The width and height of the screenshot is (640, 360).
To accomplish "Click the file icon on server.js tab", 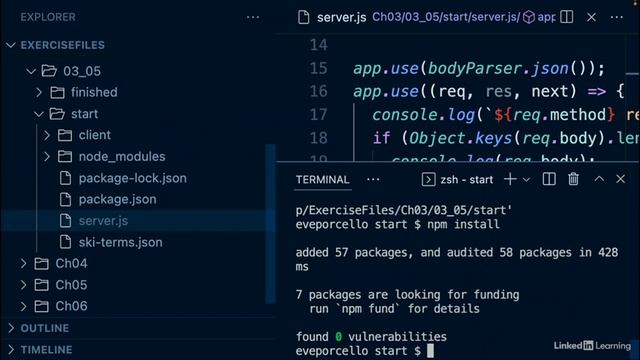I will pos(303,18).
